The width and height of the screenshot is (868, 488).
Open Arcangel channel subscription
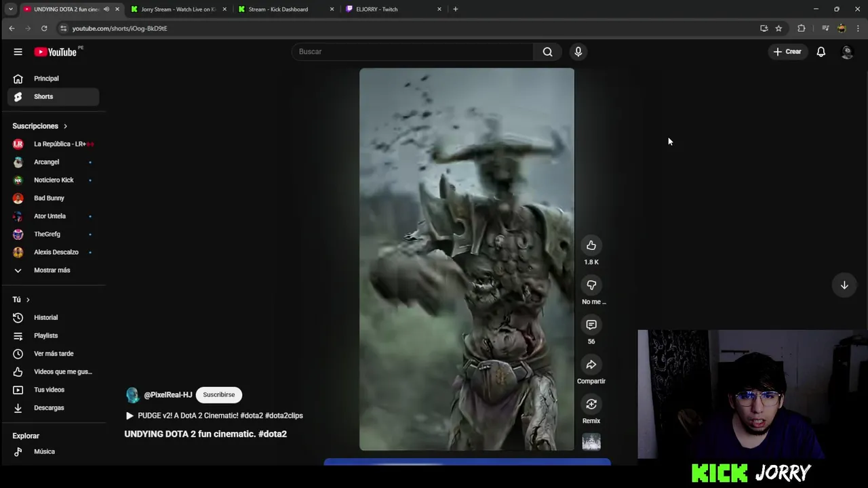click(x=53, y=162)
